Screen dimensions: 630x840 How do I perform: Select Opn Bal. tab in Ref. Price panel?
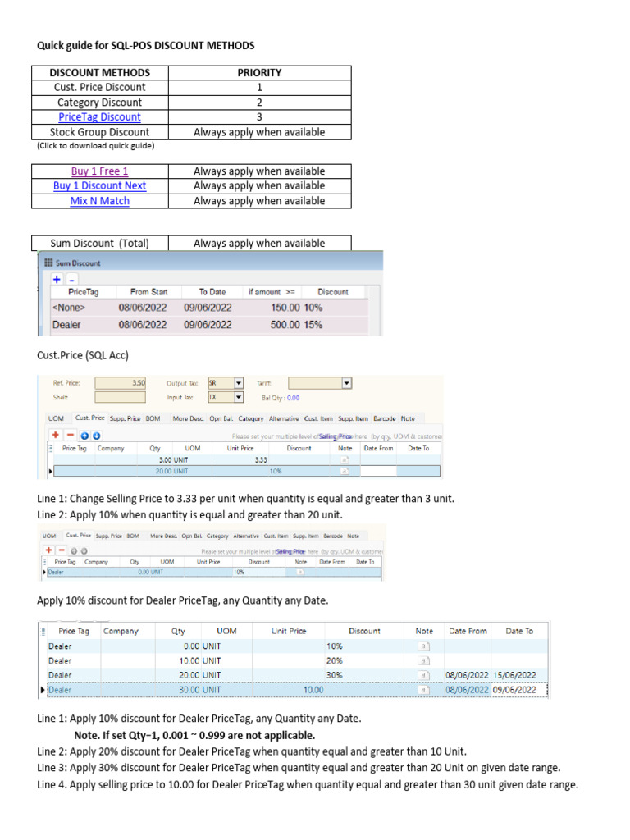[221, 418]
